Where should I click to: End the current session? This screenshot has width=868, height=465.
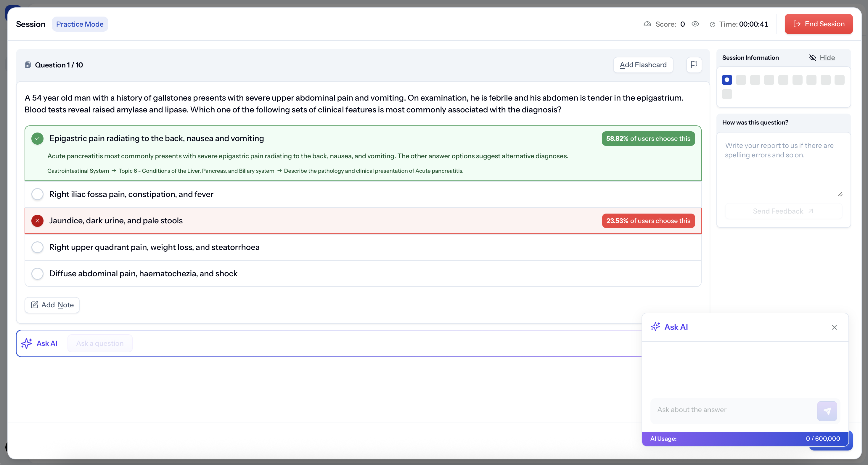click(819, 24)
